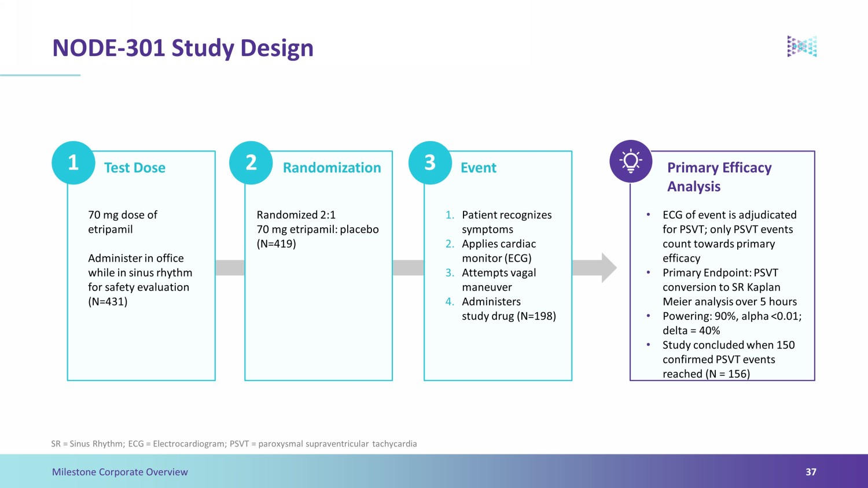This screenshot has height=488, width=868.
Task: Select the NODE-301 Study Design title
Action: (x=183, y=48)
